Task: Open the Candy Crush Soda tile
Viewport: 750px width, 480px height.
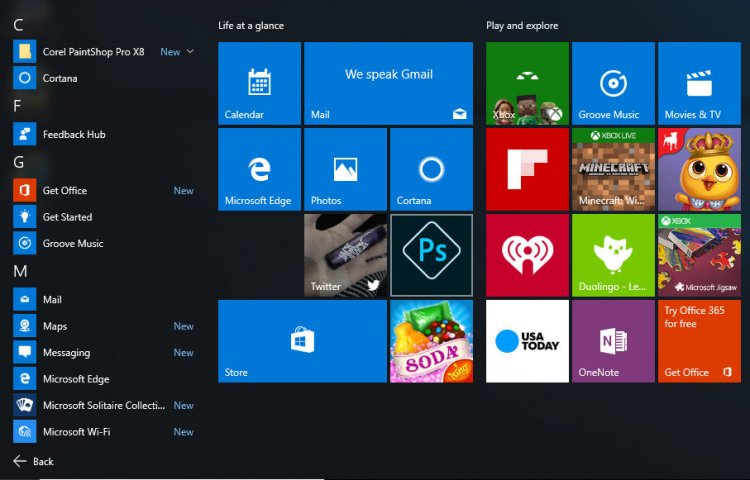Action: coord(431,341)
